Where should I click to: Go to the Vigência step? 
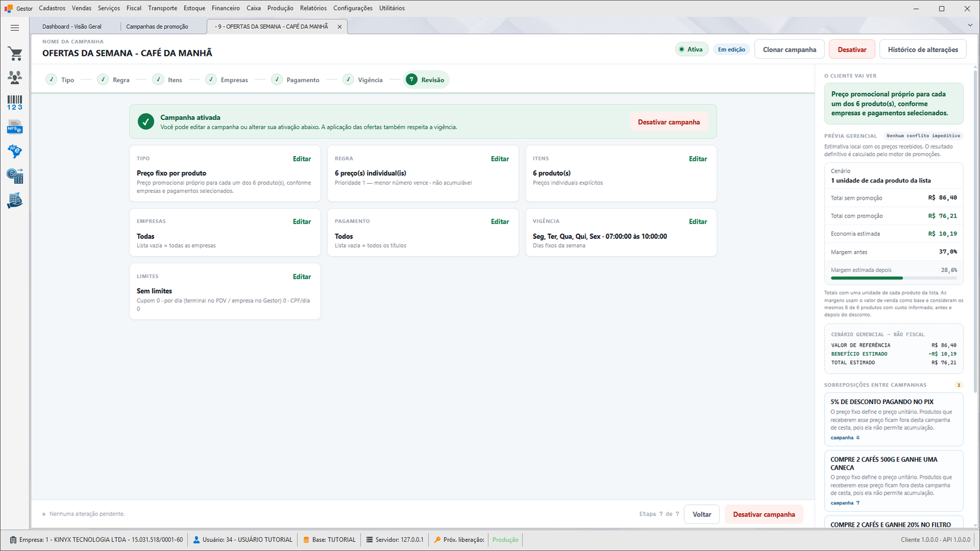tap(363, 80)
